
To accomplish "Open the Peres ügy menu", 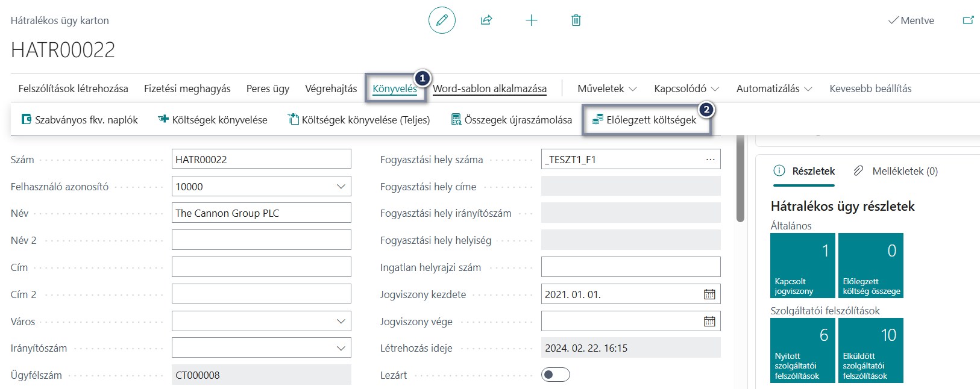I will click(268, 89).
